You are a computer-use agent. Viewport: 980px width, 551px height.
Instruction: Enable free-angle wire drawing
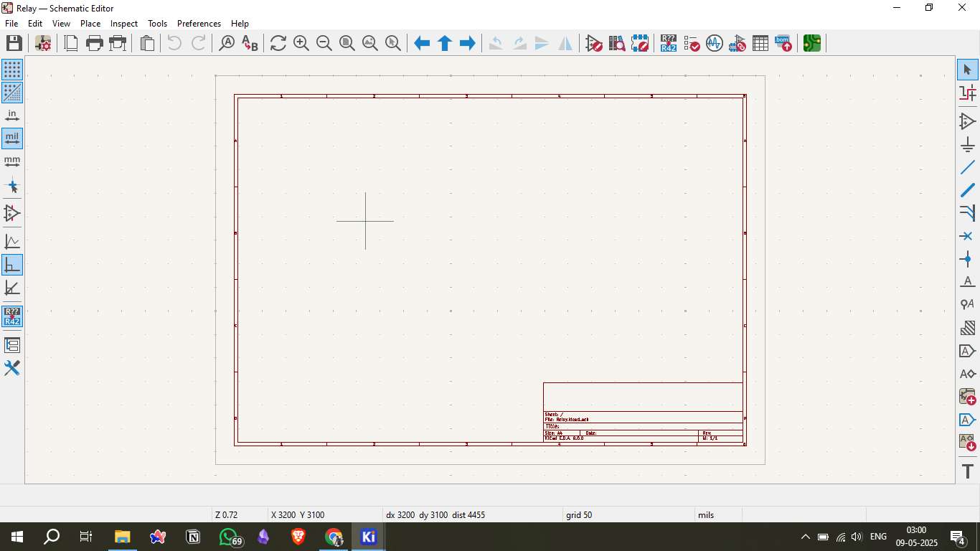(x=12, y=242)
